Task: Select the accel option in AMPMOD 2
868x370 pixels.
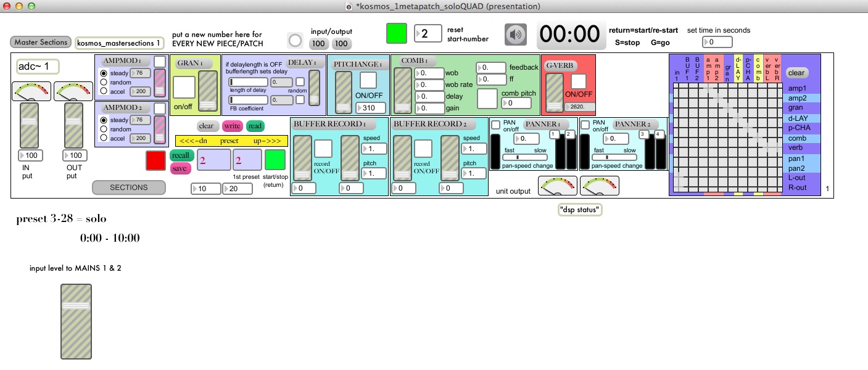Action: 104,139
